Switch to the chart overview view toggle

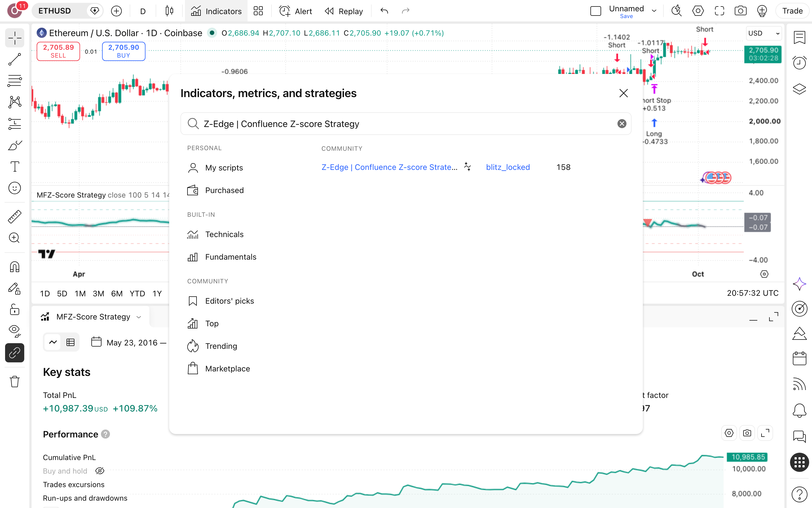[x=53, y=342]
